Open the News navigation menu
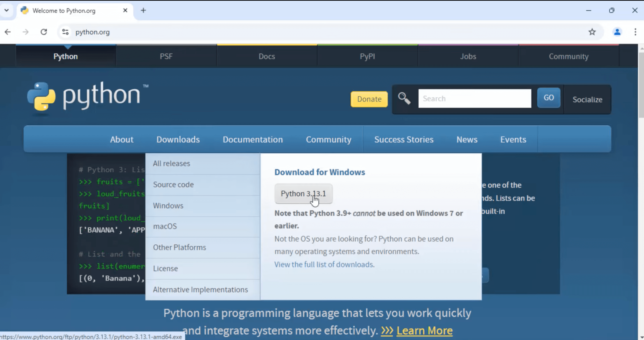644x340 pixels. [467, 139]
